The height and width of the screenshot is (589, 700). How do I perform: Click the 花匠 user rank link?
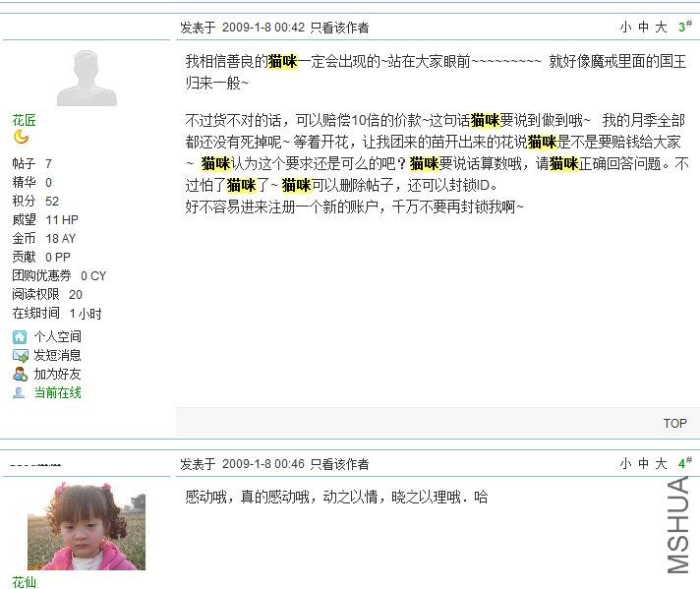pyautogui.click(x=25, y=120)
